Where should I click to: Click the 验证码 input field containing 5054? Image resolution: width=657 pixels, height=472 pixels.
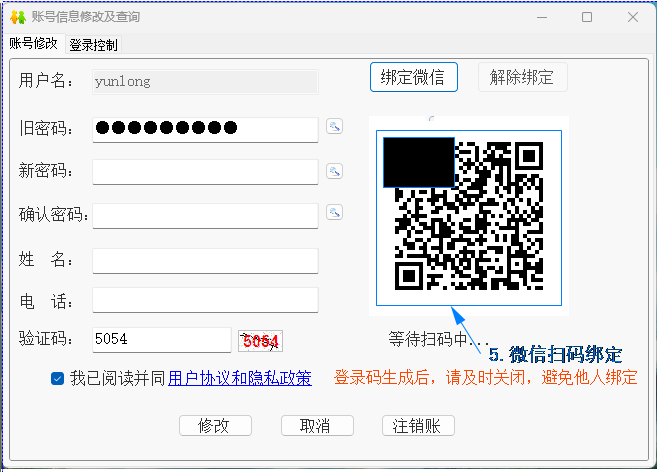(162, 340)
